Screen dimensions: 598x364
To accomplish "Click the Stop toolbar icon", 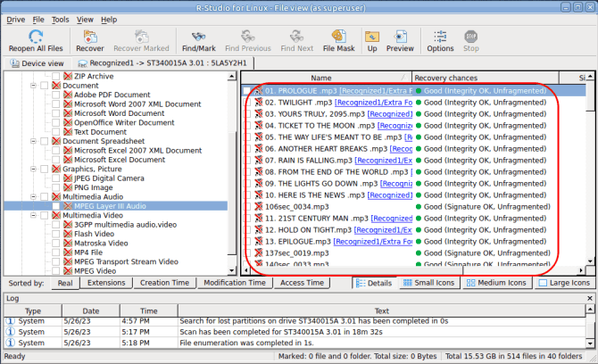I will coord(471,37).
